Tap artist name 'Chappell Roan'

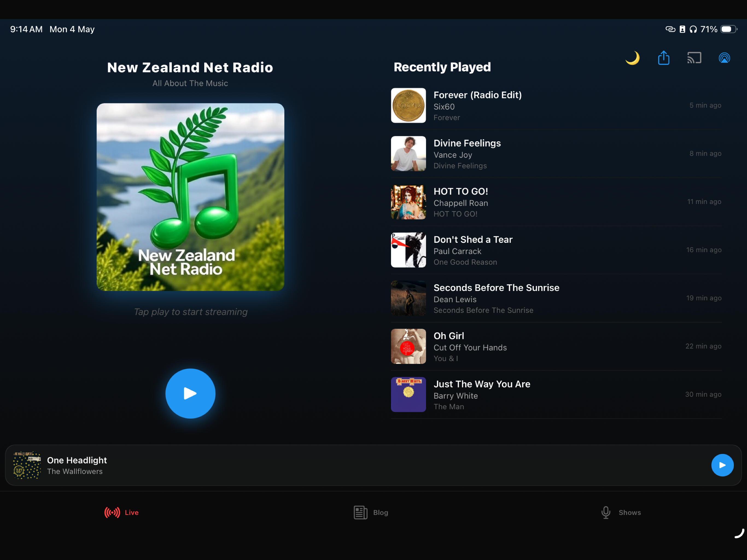[x=461, y=203]
